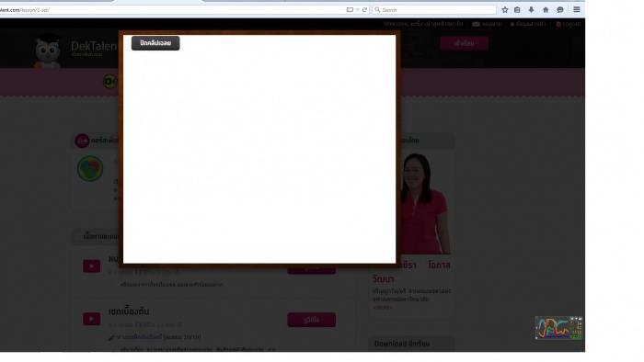Open the chat bubble toolbar icon
Viewport: 644px width, 362px height.
point(559,10)
